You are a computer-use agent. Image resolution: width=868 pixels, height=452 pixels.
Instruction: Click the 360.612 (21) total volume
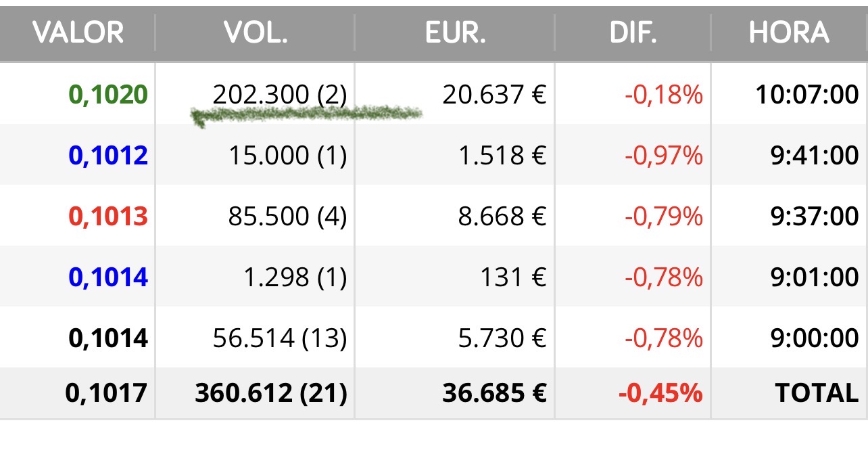click(x=271, y=392)
